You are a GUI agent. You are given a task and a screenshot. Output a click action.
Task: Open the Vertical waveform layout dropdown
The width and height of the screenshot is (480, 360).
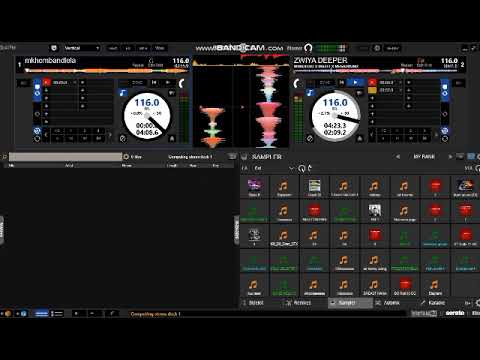(x=82, y=48)
